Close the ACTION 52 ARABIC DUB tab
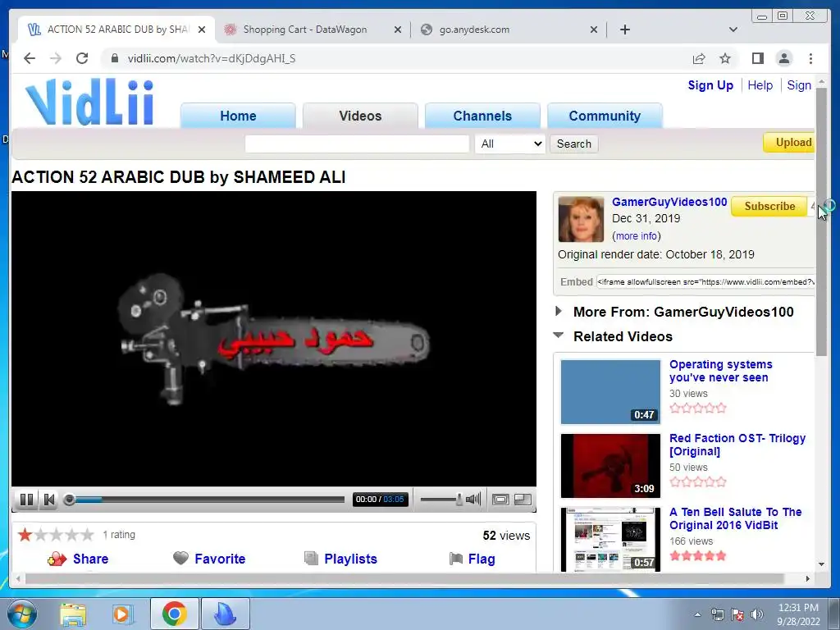This screenshot has height=630, width=840. click(x=202, y=30)
